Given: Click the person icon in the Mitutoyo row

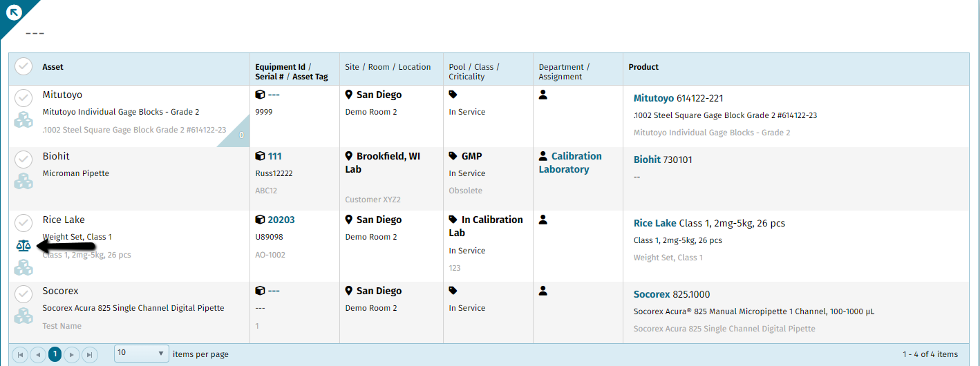Looking at the screenshot, I should pyautogui.click(x=543, y=95).
